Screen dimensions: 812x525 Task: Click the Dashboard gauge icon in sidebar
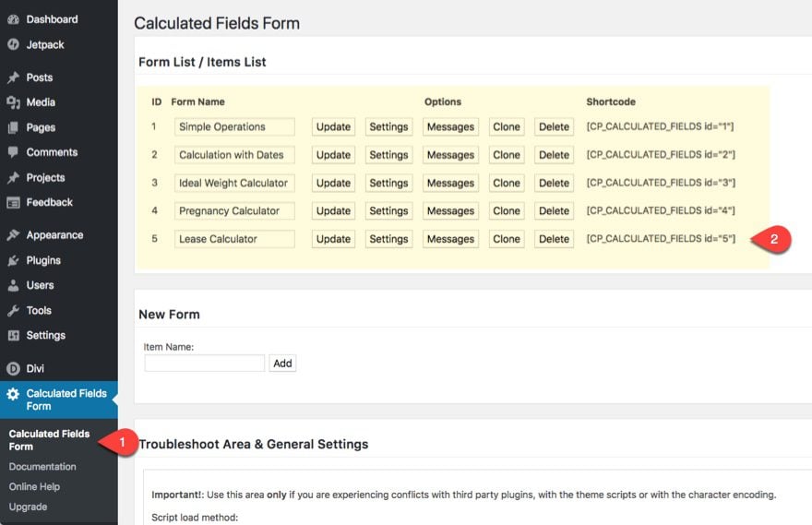point(13,19)
